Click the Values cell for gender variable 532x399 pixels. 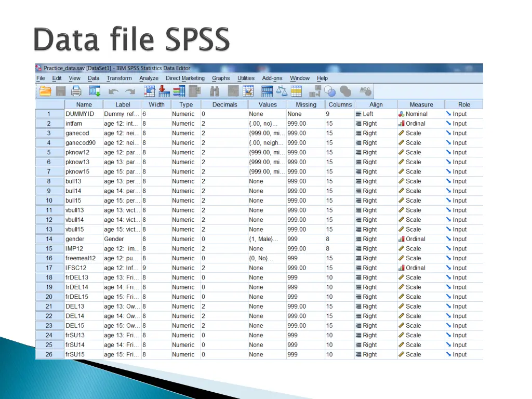(267, 239)
